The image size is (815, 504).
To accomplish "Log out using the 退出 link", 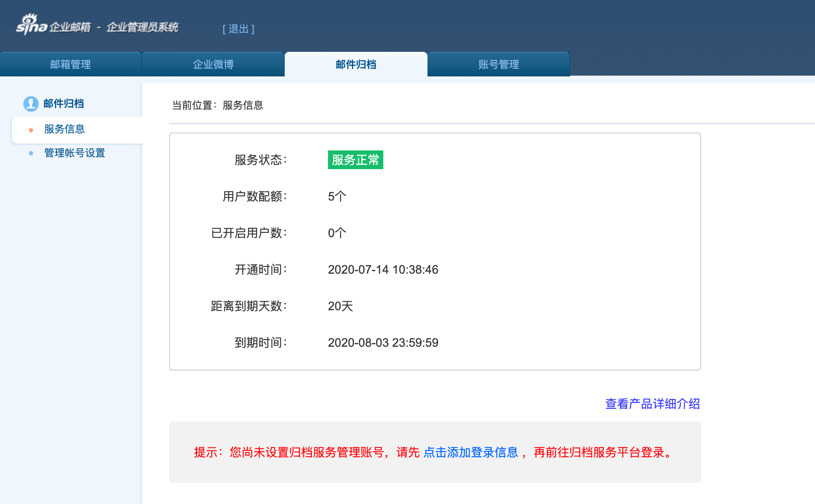I will [238, 29].
